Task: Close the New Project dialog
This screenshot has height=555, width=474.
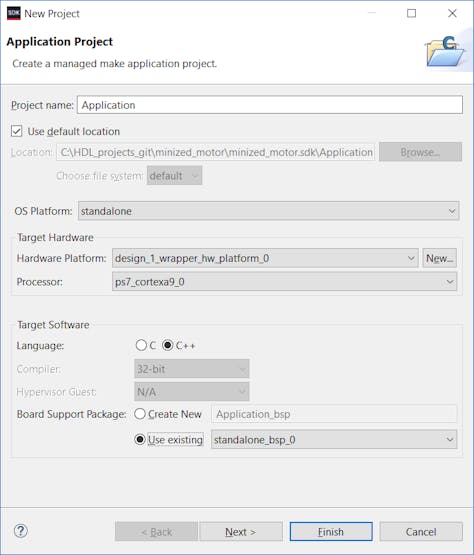Action: click(452, 13)
